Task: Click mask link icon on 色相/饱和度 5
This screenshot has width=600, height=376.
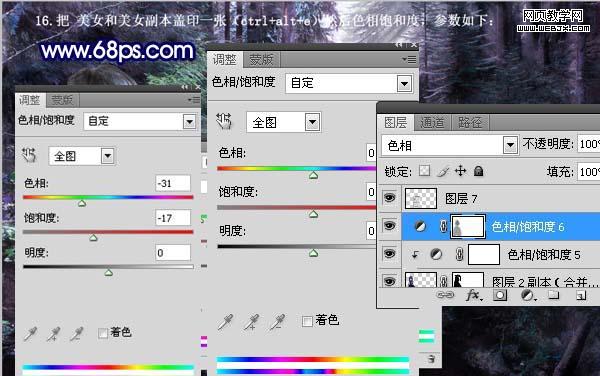Action: click(460, 254)
